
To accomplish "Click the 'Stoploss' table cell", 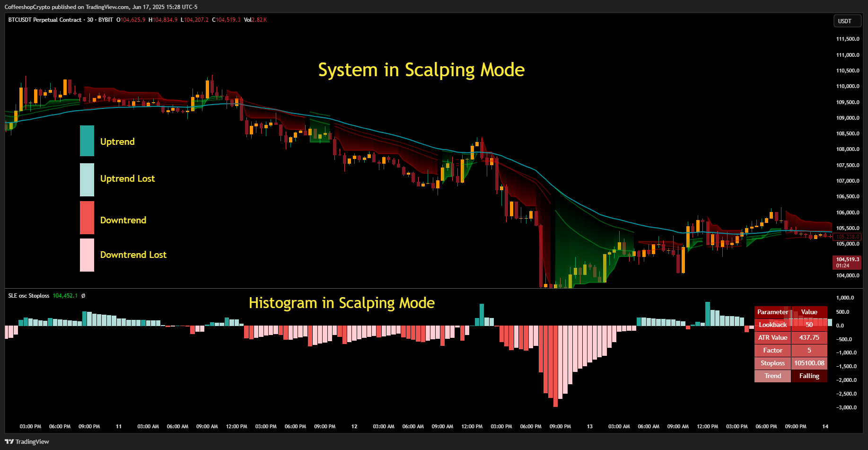I will tap(772, 363).
